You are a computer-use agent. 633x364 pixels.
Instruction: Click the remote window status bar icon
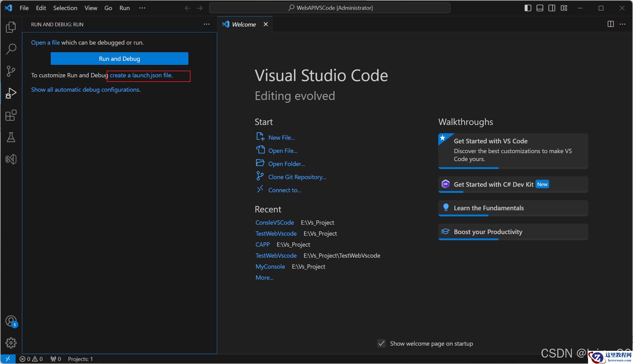[8, 359]
